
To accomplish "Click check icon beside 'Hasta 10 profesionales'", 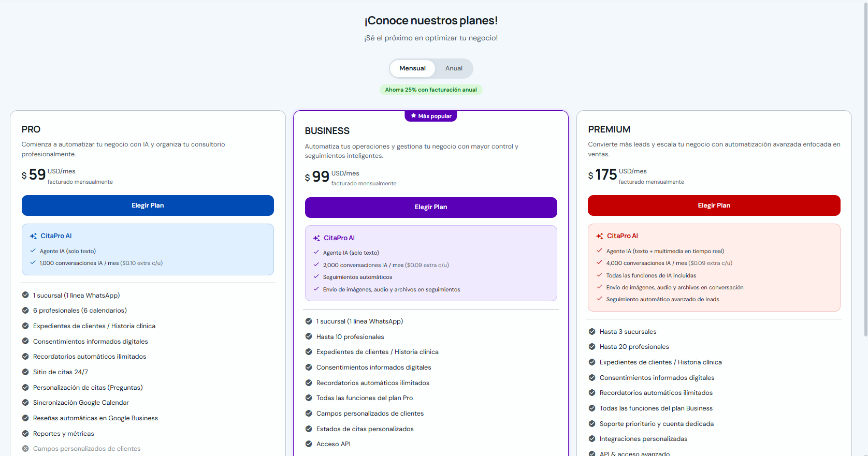I will click(309, 336).
